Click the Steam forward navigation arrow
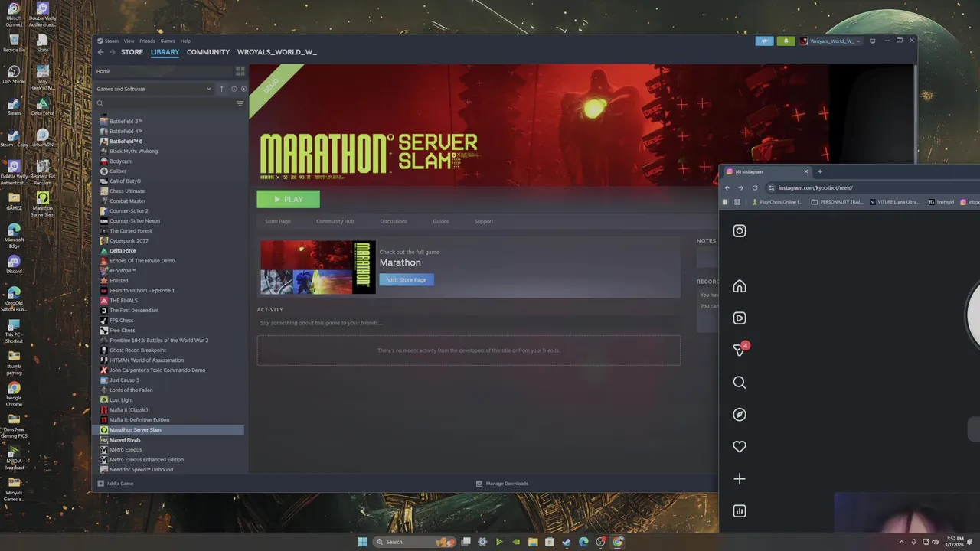This screenshot has height=551, width=980. click(113, 52)
